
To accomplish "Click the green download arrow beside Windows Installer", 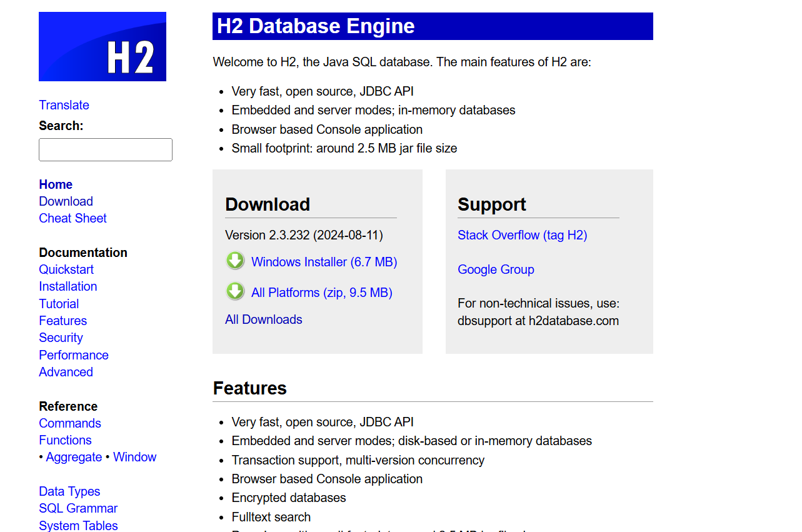I will (235, 261).
